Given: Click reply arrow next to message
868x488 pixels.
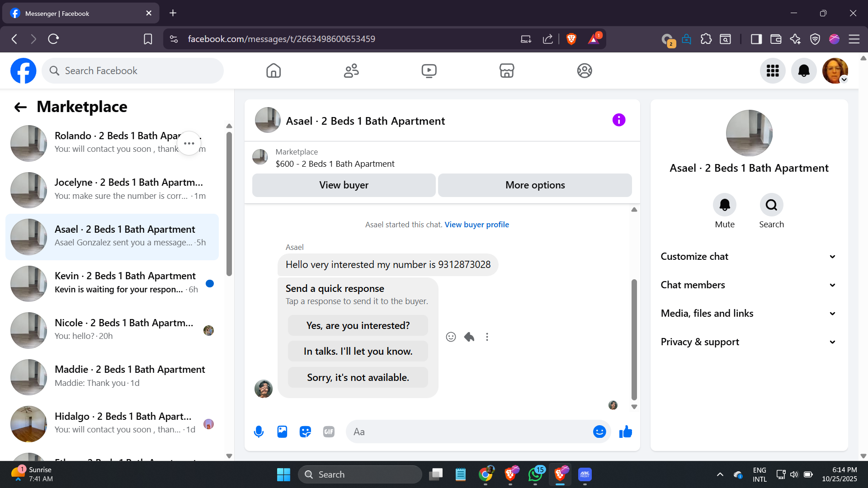Looking at the screenshot, I should pos(469,337).
